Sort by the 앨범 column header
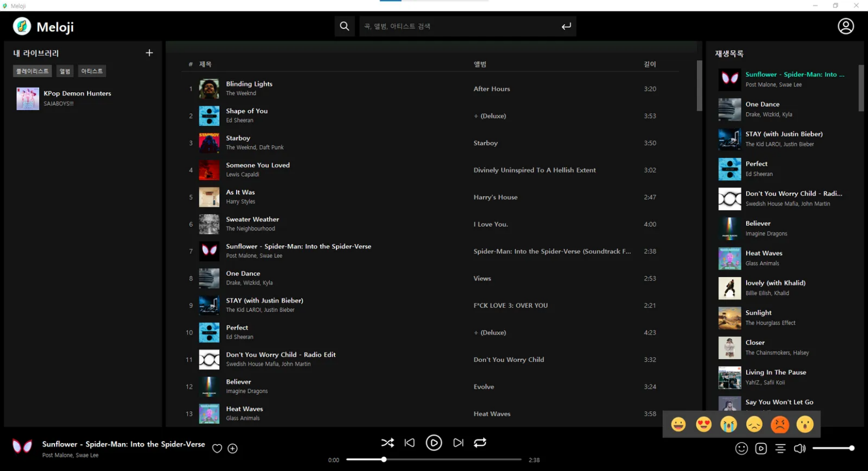This screenshot has width=868, height=471. pyautogui.click(x=480, y=64)
